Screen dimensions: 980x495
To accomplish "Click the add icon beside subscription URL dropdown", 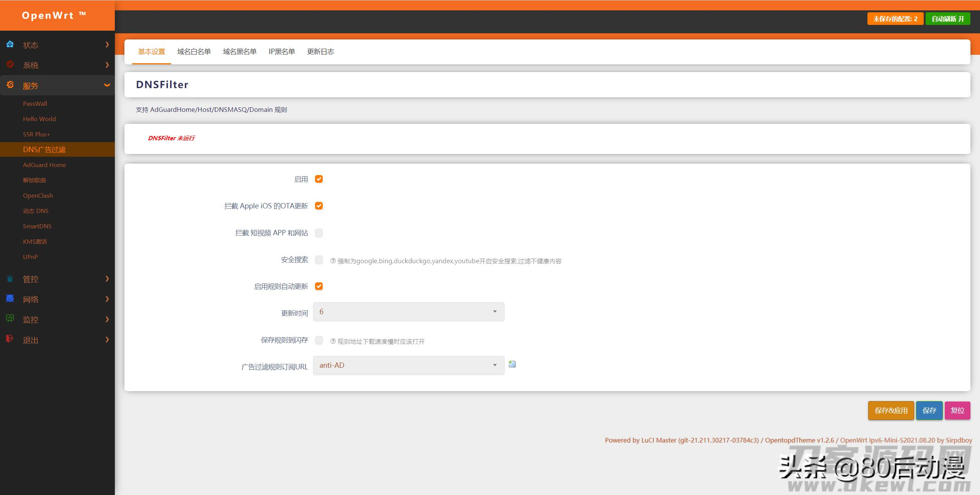I will click(x=512, y=364).
